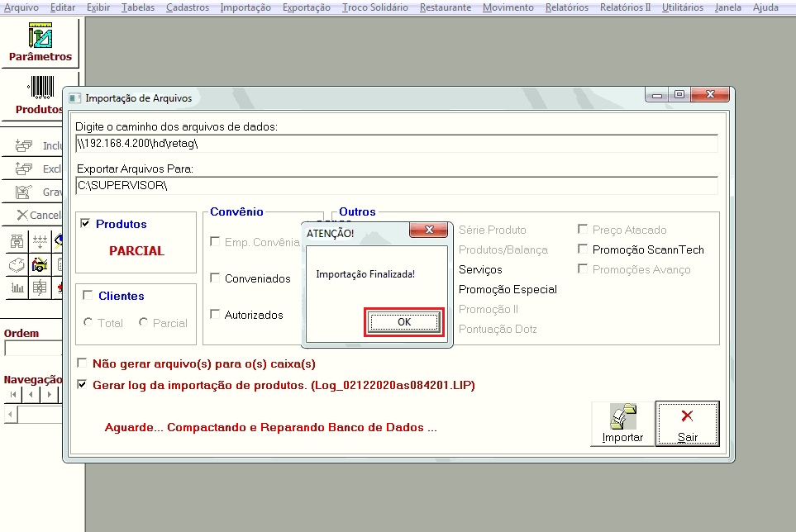Click the Gravar save icon
This screenshot has width=796, height=532.
24,192
